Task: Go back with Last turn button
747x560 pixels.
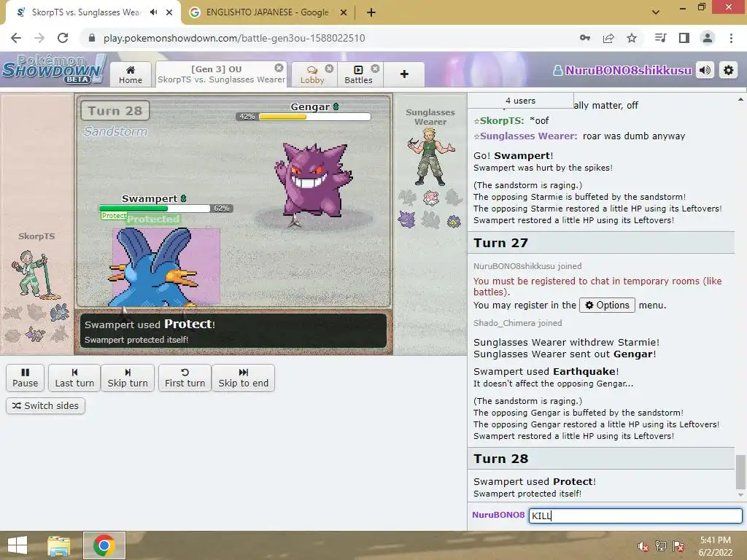Action: click(74, 378)
